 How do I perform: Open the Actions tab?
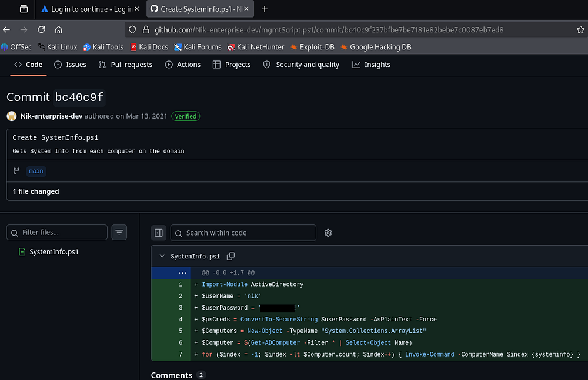coord(183,65)
